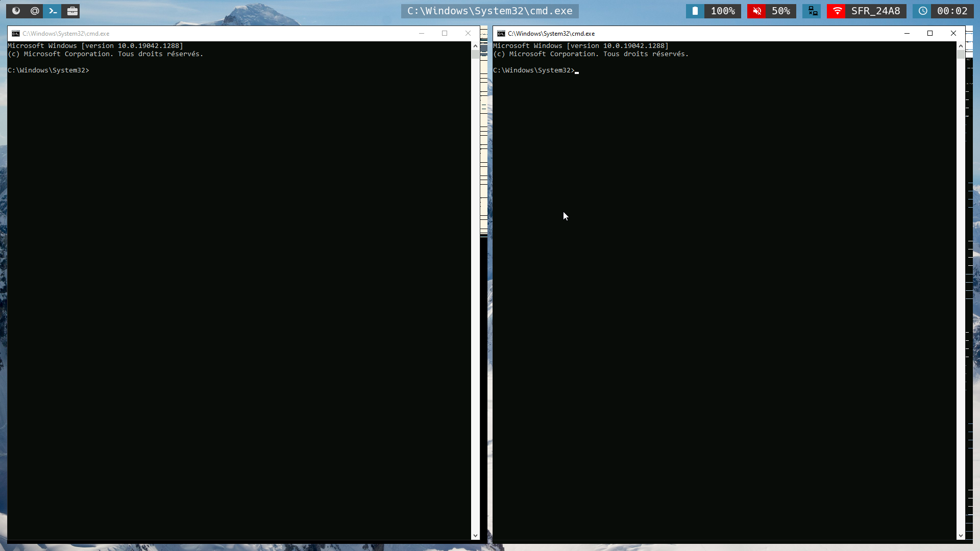
Task: Click the disconnected network status icon
Action: pyautogui.click(x=812, y=11)
